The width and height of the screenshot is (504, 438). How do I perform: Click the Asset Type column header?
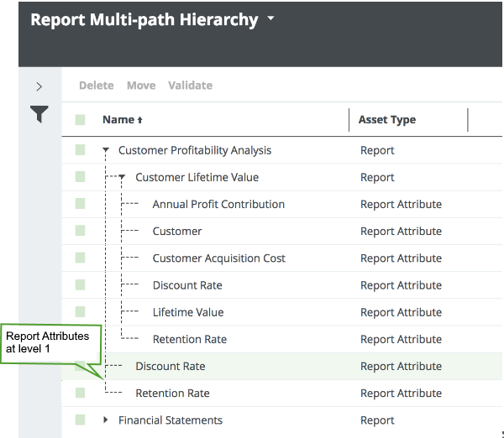[x=386, y=120]
